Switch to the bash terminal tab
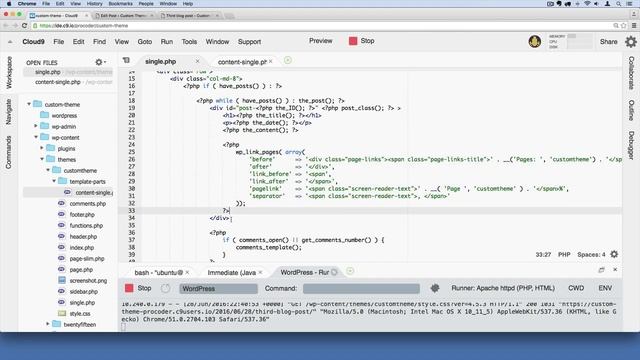 tap(158, 273)
